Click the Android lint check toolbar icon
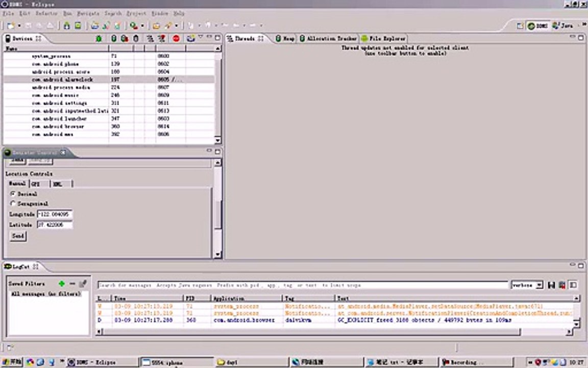 (x=106, y=26)
